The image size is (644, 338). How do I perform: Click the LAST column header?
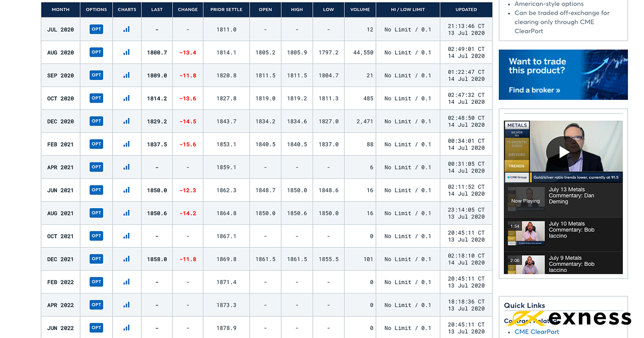click(157, 10)
